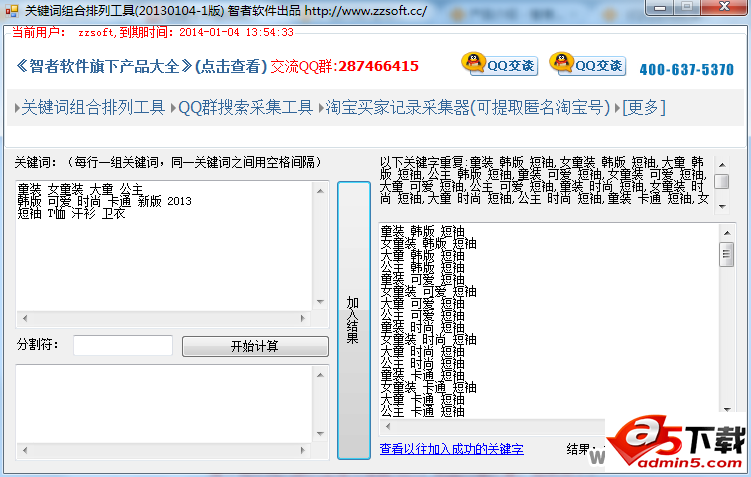
Task: Click the results list scrollbar thumb
Action: pyautogui.click(x=727, y=254)
